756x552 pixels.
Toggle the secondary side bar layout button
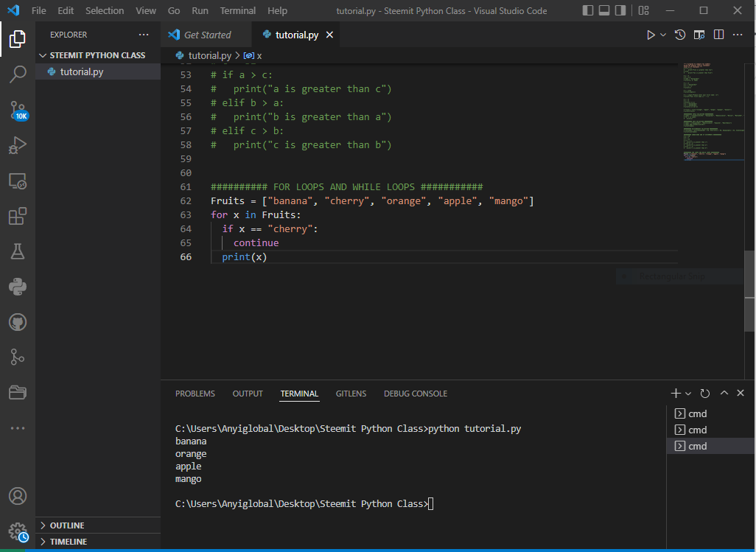(x=620, y=11)
